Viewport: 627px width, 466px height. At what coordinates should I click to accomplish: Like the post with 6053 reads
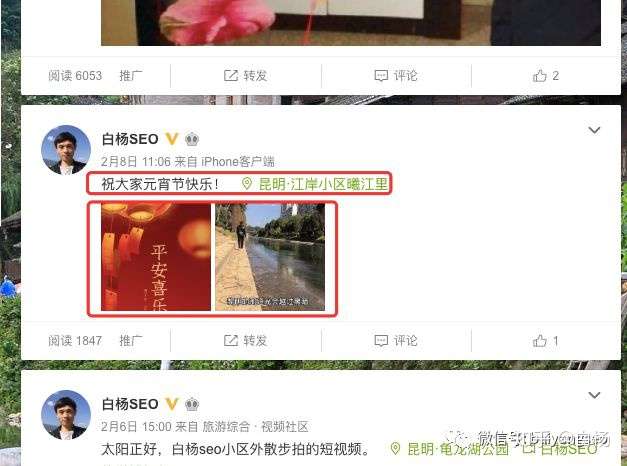tap(545, 76)
